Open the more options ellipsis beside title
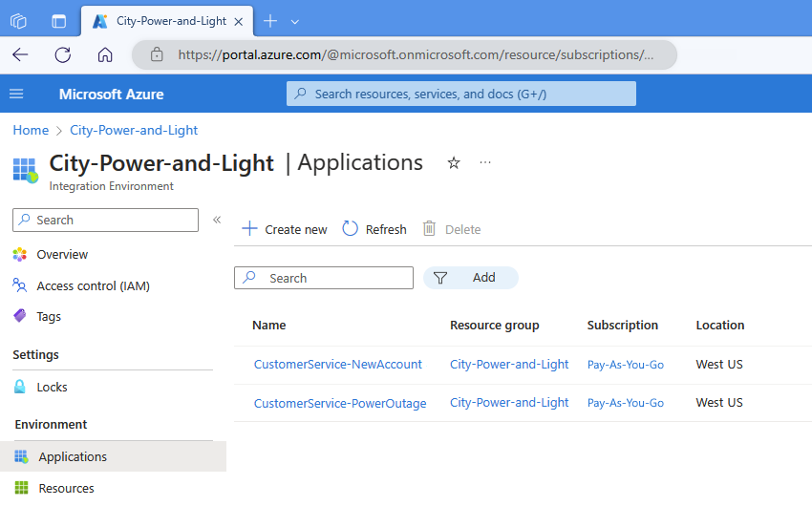 coord(485,163)
